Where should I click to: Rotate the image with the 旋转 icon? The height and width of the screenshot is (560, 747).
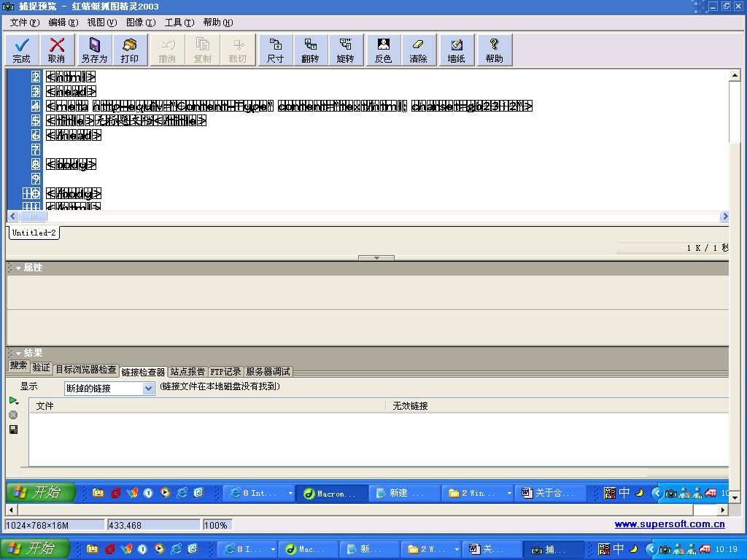345,50
